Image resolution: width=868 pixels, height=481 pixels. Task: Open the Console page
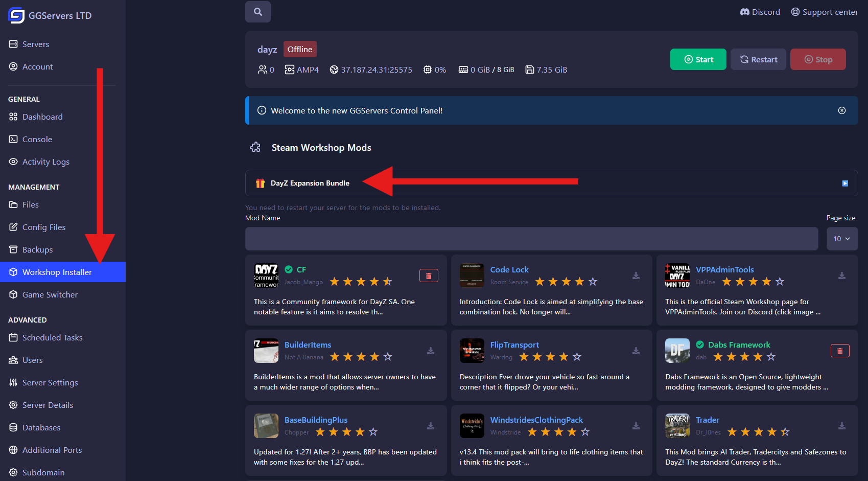coord(37,139)
